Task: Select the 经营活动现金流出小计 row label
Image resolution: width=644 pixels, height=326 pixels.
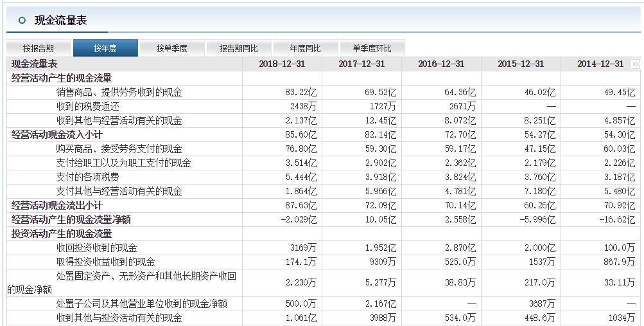Action: coord(57,205)
